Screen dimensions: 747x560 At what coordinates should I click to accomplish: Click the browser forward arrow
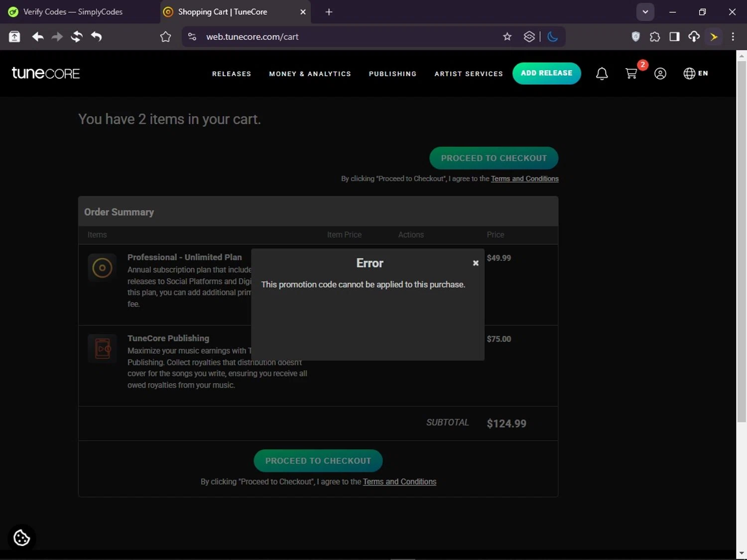click(x=57, y=36)
